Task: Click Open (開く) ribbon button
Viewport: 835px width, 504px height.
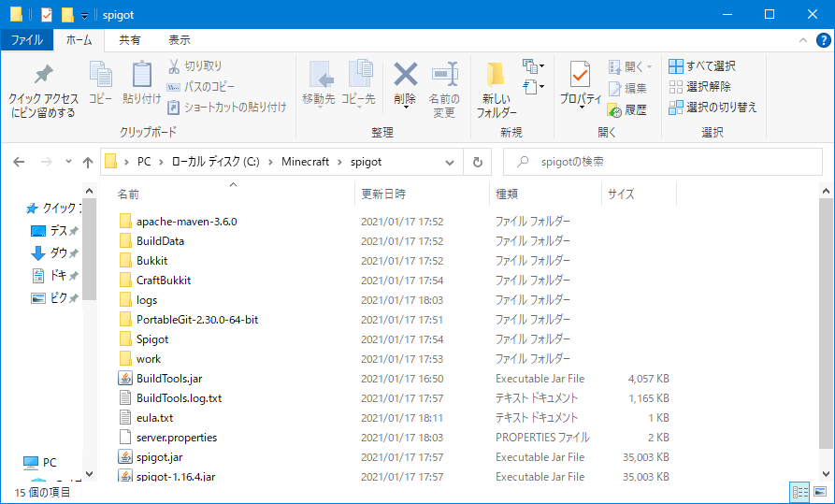Action: [630, 66]
